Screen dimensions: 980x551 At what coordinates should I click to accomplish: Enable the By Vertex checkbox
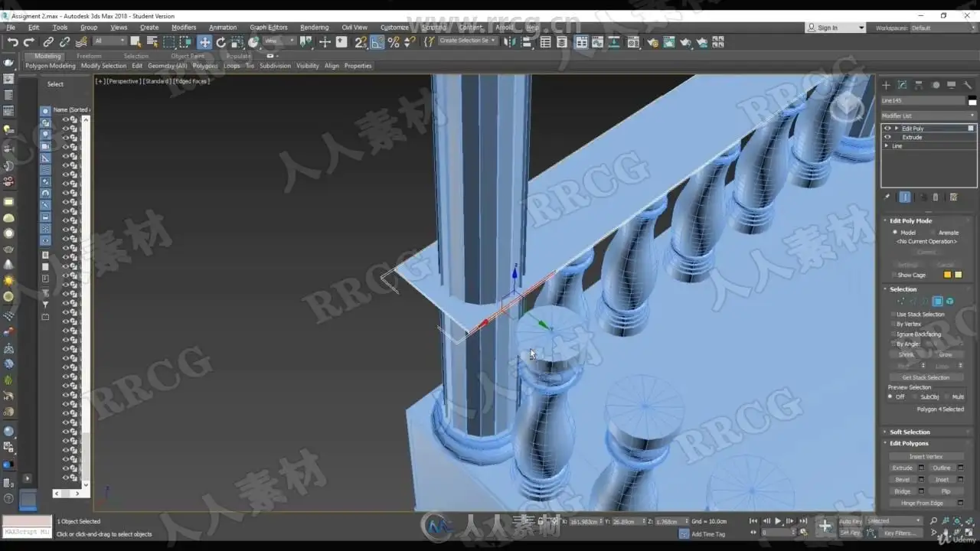(893, 324)
